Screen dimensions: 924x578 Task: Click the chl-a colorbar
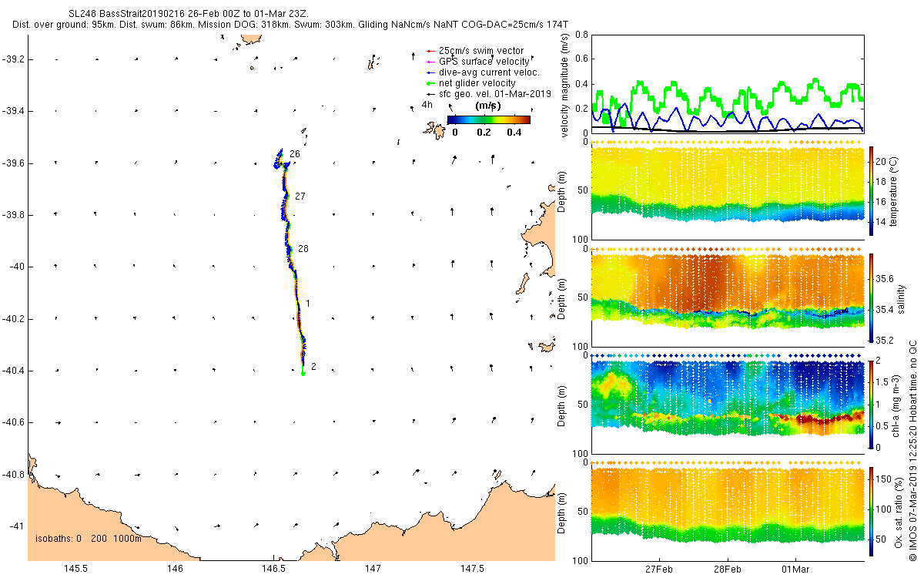click(x=871, y=404)
